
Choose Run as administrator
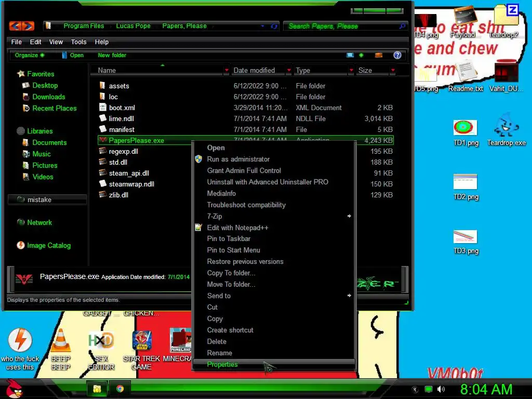click(274, 159)
